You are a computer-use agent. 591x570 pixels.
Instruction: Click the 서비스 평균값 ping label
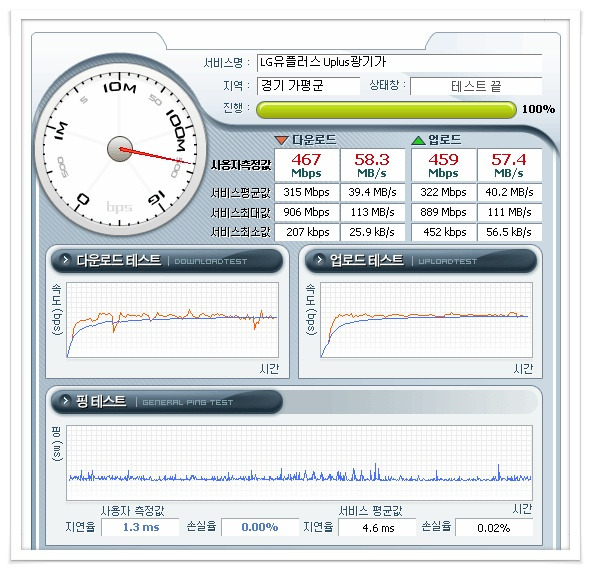(371, 511)
